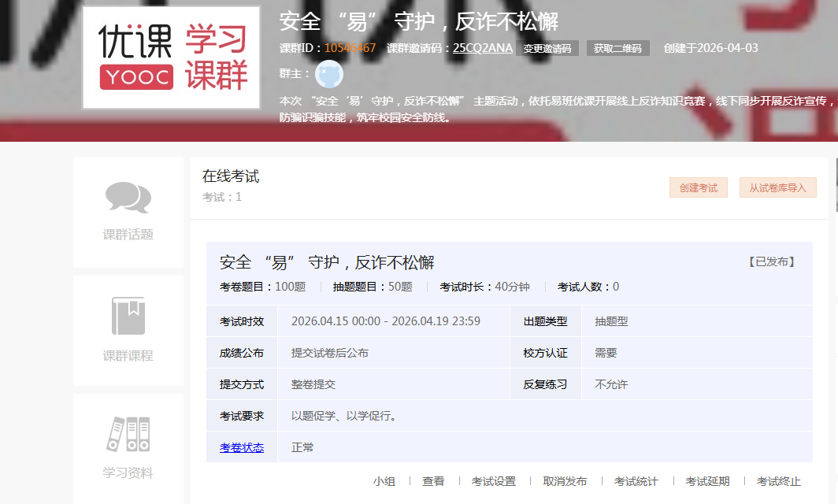838x504 pixels.
Task: Click 从试卷库导入 button
Action: (x=777, y=188)
